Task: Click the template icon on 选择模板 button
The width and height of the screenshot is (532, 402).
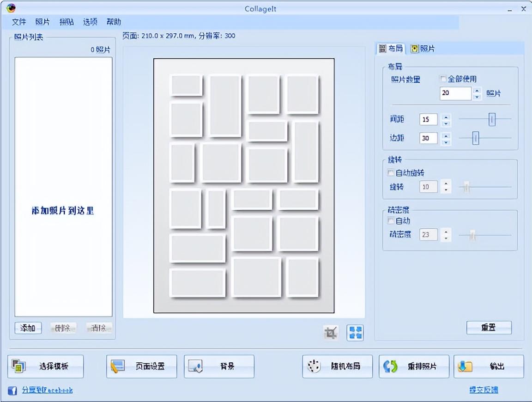Action: pyautogui.click(x=18, y=365)
